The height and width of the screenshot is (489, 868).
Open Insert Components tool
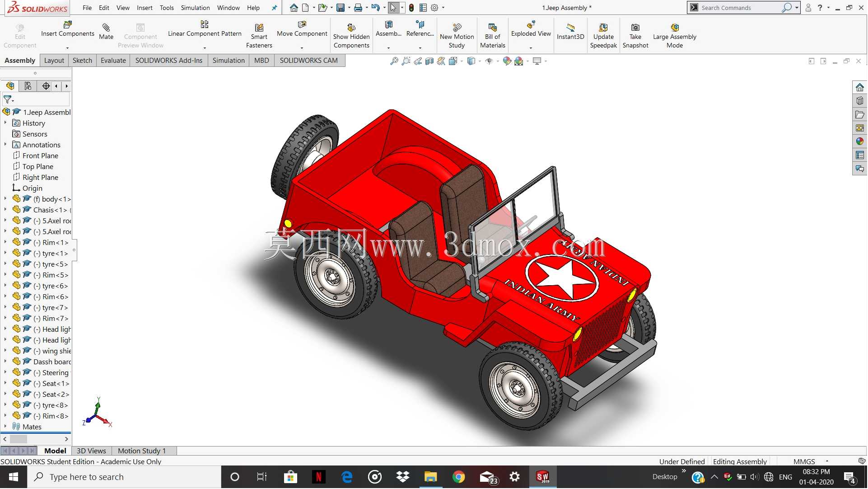point(68,29)
